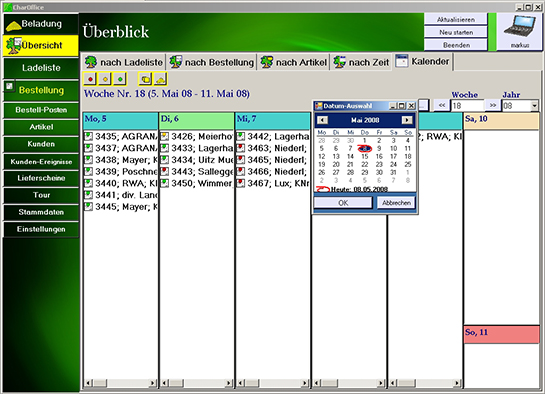Go to next month in Datum-Auswahl
The width and height of the screenshot is (545, 394).
tap(406, 120)
